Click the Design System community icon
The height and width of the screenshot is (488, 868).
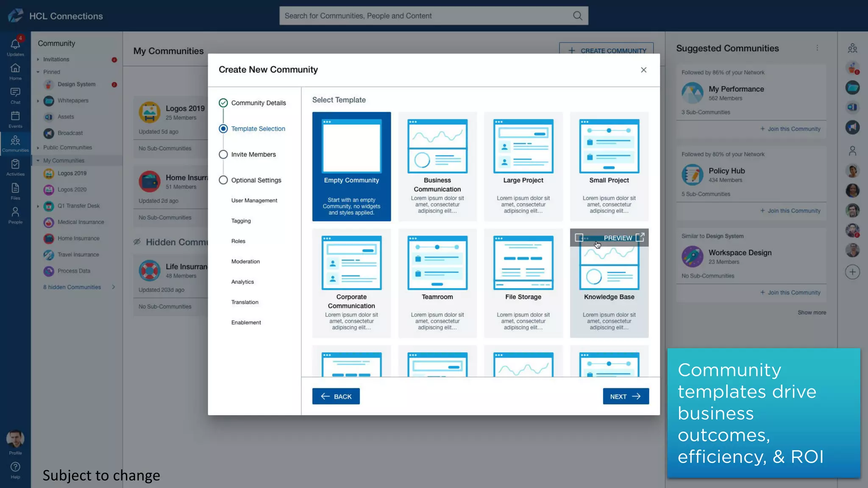(x=49, y=84)
